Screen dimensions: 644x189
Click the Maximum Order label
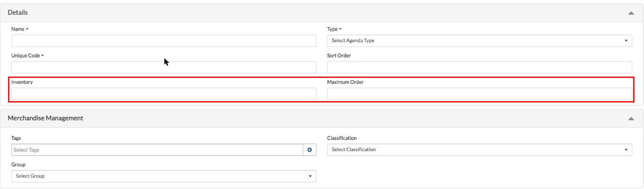[x=345, y=82]
